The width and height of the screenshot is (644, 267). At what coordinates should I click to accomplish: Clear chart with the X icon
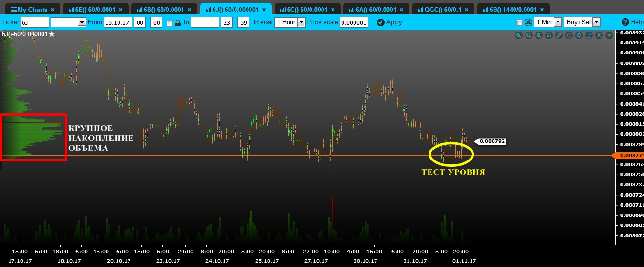[x=599, y=35]
